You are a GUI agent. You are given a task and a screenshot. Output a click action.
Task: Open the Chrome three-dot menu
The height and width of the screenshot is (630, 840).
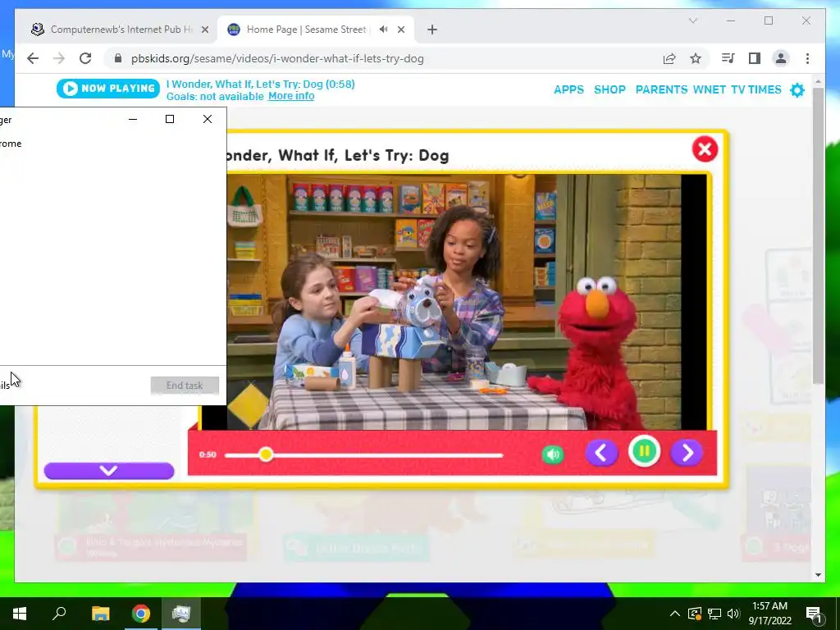(807, 58)
